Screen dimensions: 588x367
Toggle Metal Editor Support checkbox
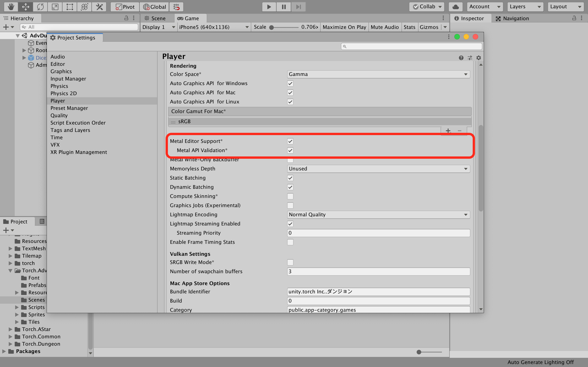[290, 141]
